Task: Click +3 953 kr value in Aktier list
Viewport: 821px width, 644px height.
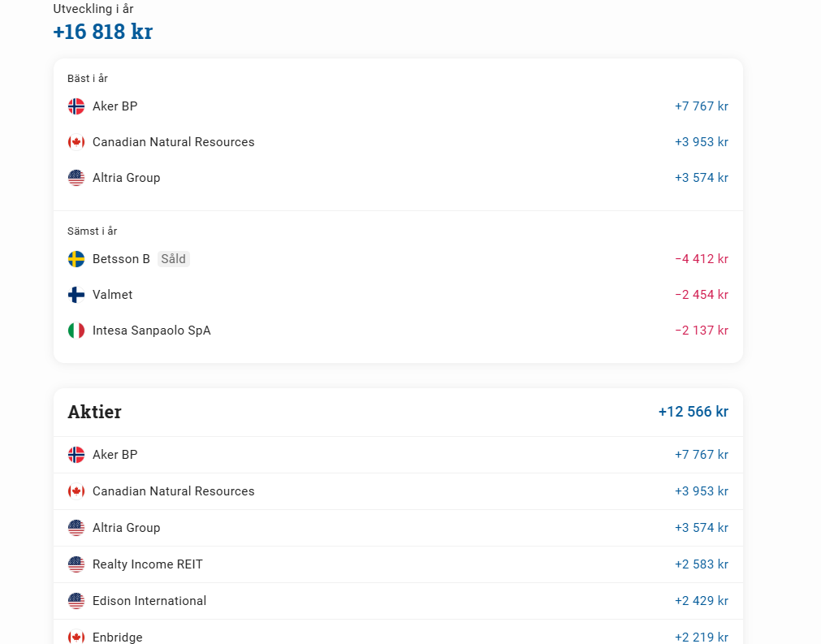Action: pyautogui.click(x=702, y=491)
